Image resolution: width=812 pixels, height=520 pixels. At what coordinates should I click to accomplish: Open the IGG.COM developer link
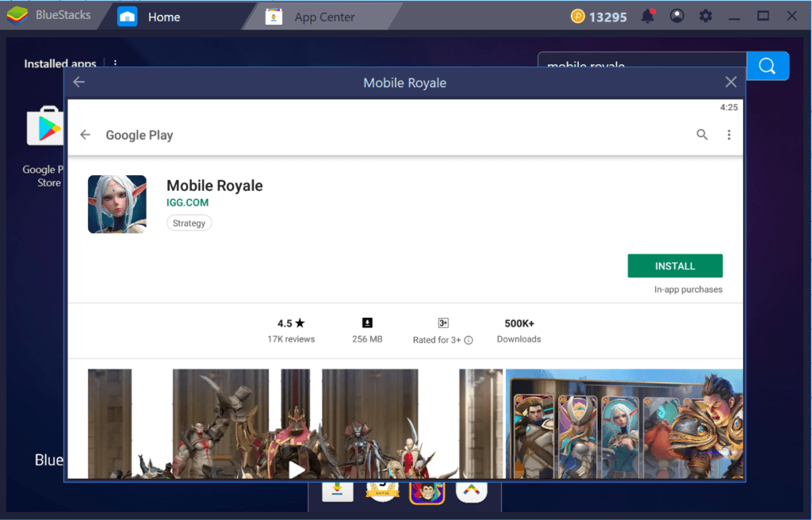coord(188,202)
